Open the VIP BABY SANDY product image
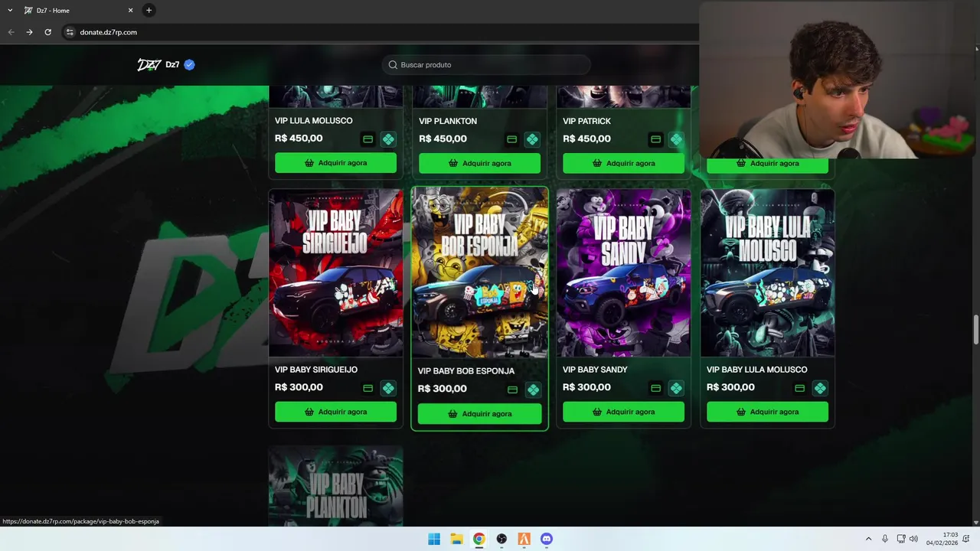 623,273
